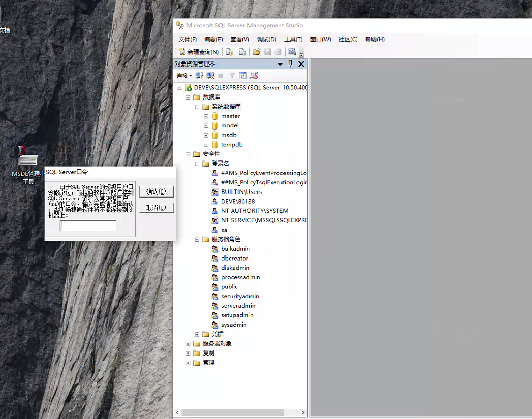Open the 窗口(W) menu
This screenshot has height=419, width=532.
tap(320, 39)
